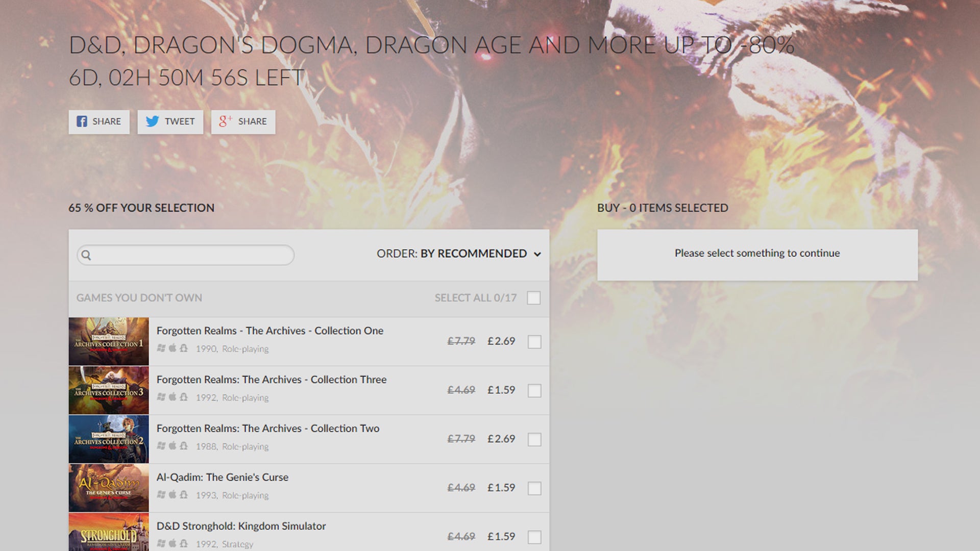Open the Al-Qadim cover thumbnail
980x551 pixels.
pyautogui.click(x=109, y=488)
